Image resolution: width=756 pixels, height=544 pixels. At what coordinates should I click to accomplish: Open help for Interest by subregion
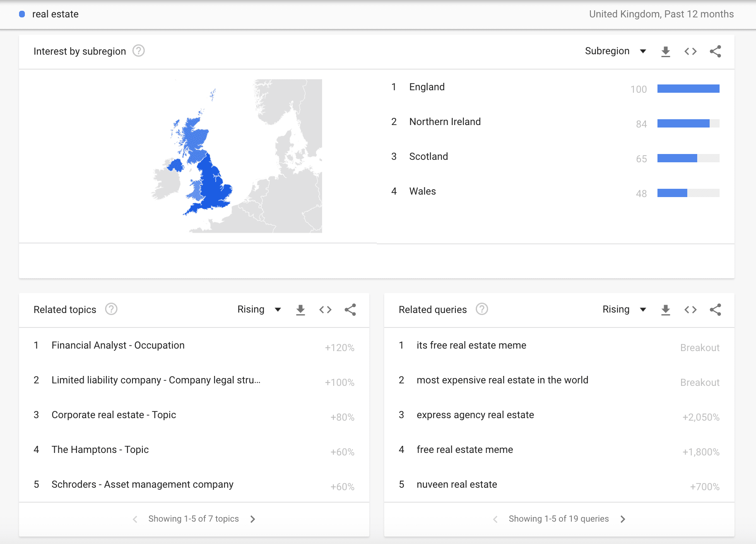coord(138,51)
